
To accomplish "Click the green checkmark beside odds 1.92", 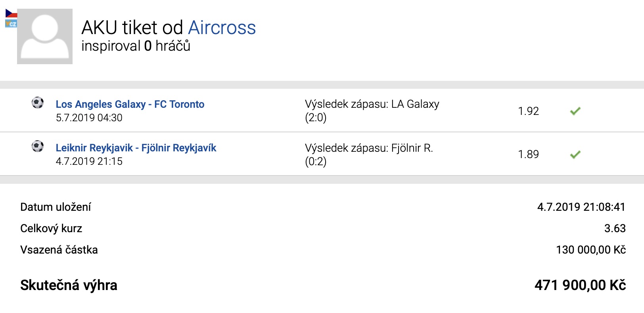I will tap(575, 111).
